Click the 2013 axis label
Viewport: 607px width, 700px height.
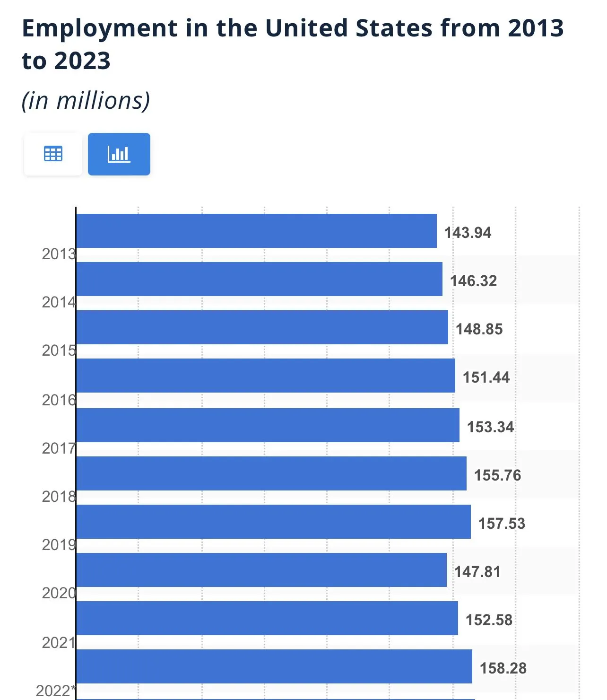pos(59,254)
